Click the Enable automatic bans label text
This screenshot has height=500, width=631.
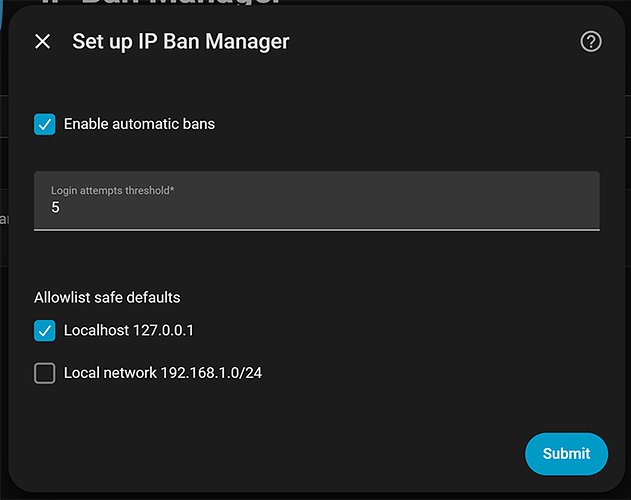(x=139, y=124)
